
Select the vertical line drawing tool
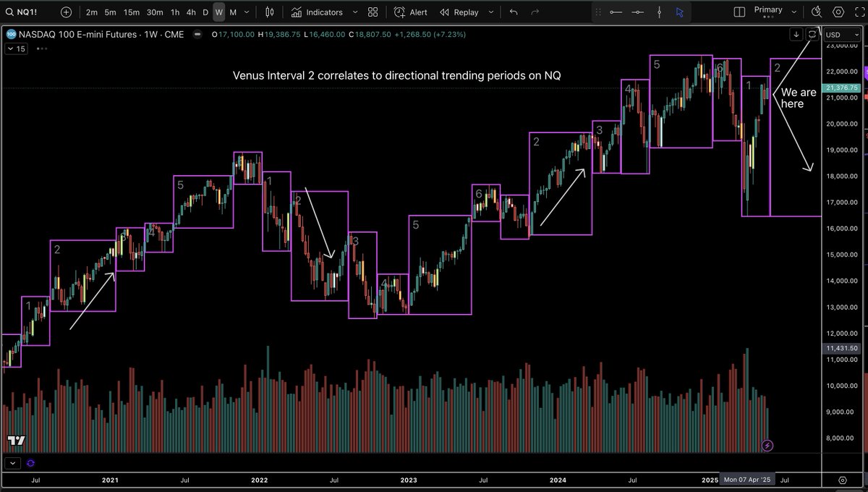659,12
